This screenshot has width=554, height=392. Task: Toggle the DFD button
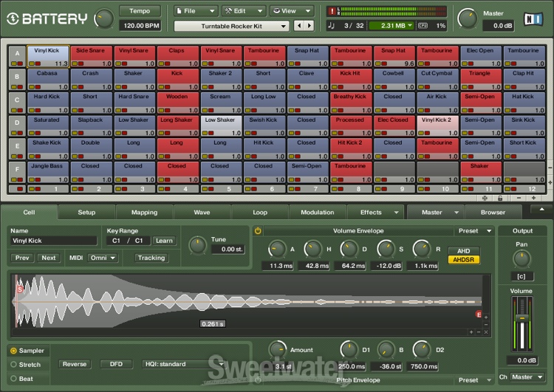(x=116, y=364)
